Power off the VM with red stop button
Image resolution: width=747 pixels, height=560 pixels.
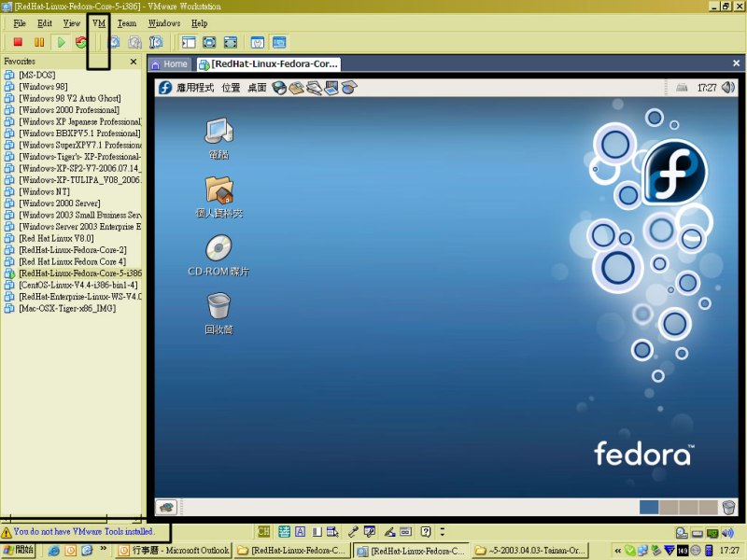pyautogui.click(x=18, y=42)
